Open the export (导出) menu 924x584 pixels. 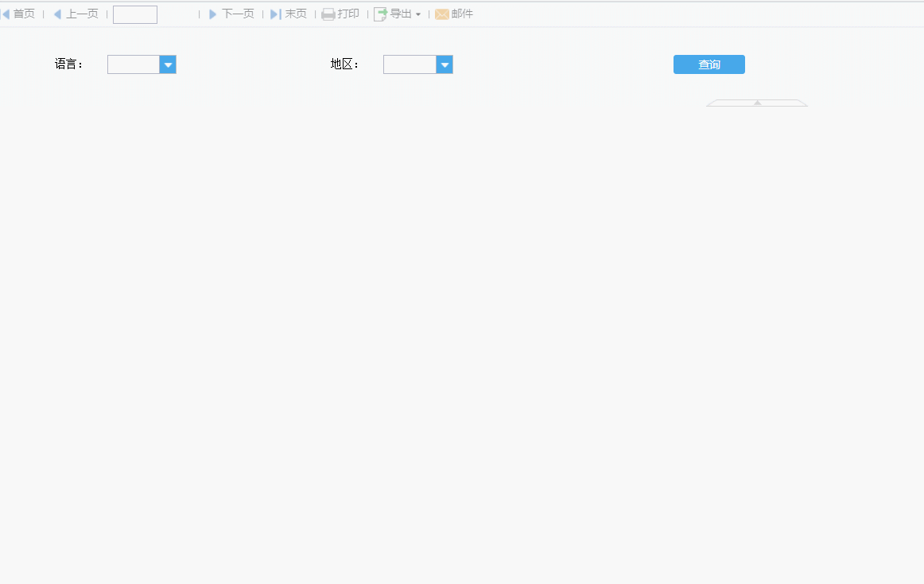point(398,14)
